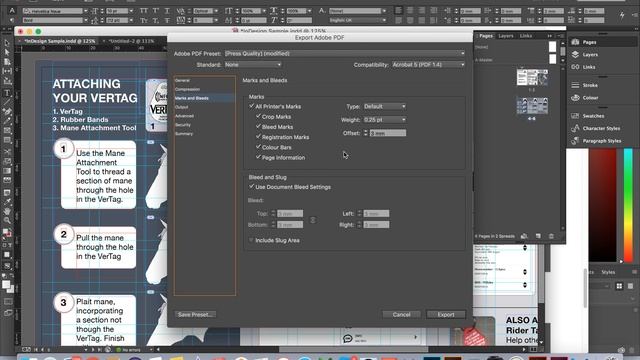Open the Swatches panel icon
The height and width of the screenshot is (360, 640).
(576, 116)
